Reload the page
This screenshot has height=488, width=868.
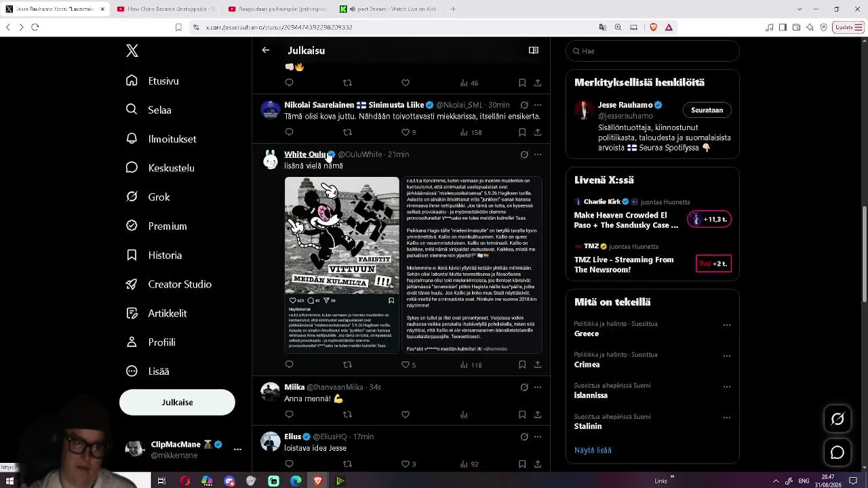[x=35, y=27]
